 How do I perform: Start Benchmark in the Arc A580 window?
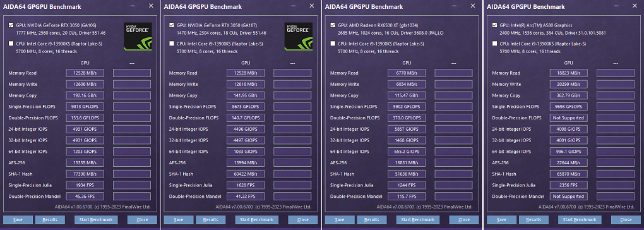pos(580,220)
